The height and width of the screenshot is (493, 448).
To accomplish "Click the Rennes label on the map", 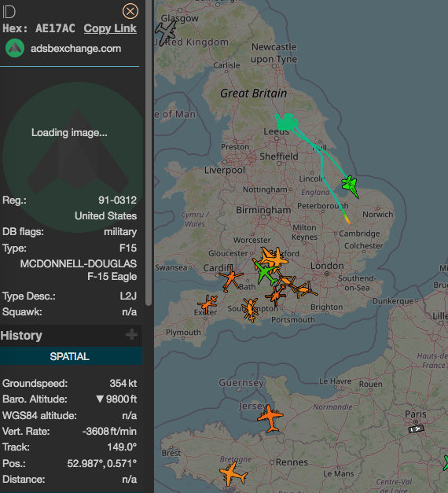I will tap(292, 462).
